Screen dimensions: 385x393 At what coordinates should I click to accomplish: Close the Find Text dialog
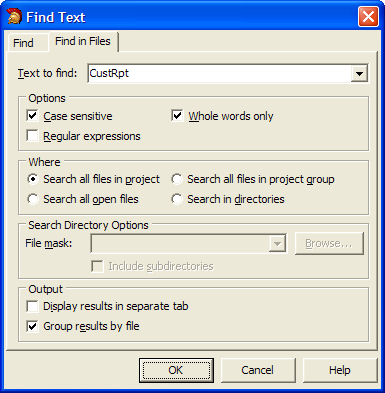[368, 17]
